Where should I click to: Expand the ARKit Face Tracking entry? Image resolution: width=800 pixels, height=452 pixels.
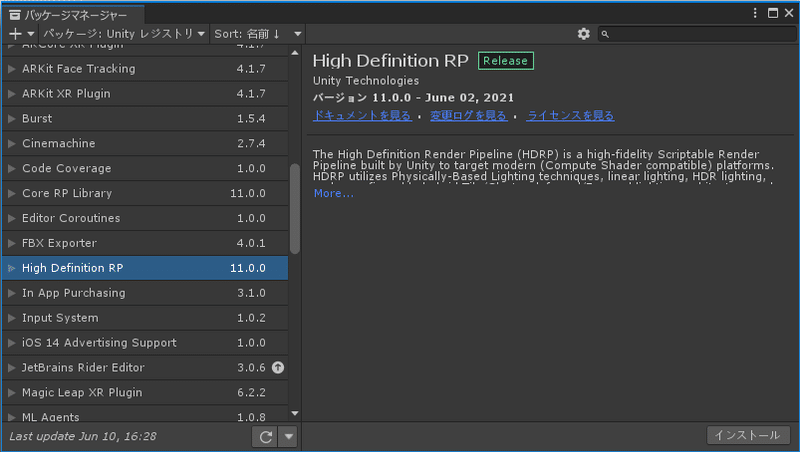coord(12,68)
